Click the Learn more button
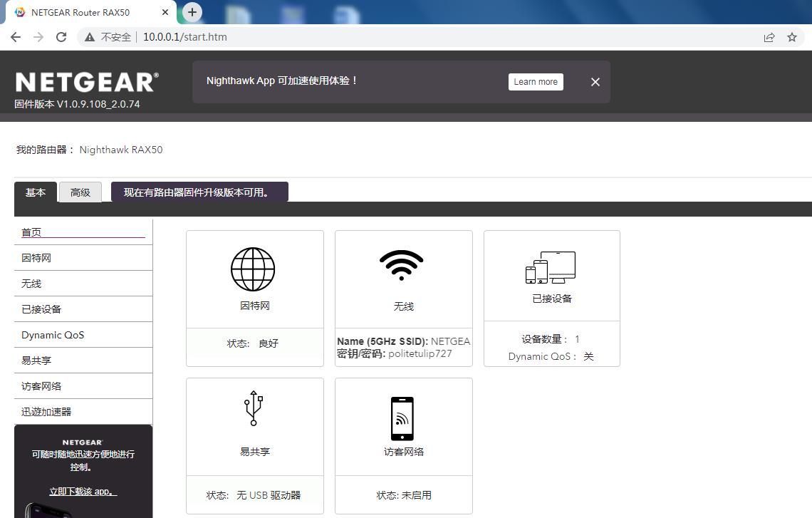 coord(535,81)
